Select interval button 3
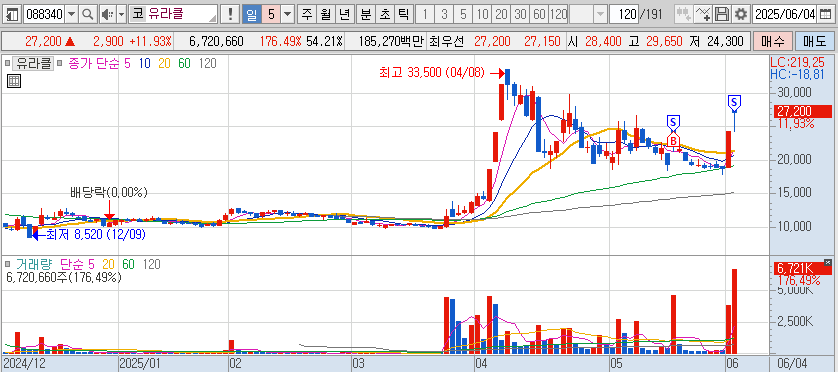 click(444, 14)
